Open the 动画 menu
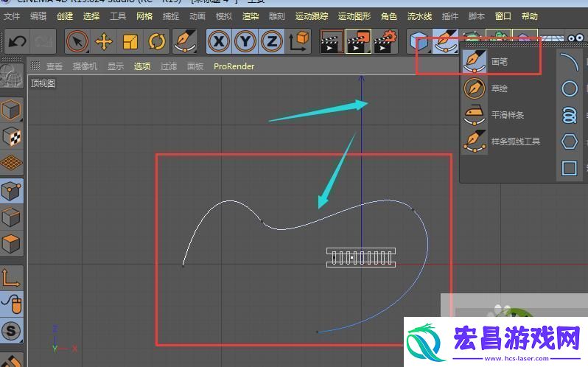Viewport: 588px width, 367px height. (x=197, y=16)
